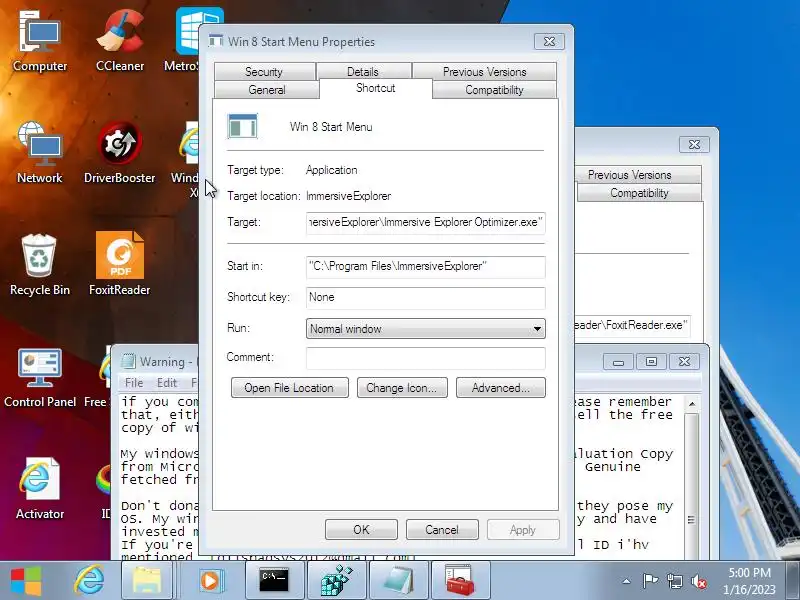Click the Win 8 Start Menu shortcut icon

[242, 126]
